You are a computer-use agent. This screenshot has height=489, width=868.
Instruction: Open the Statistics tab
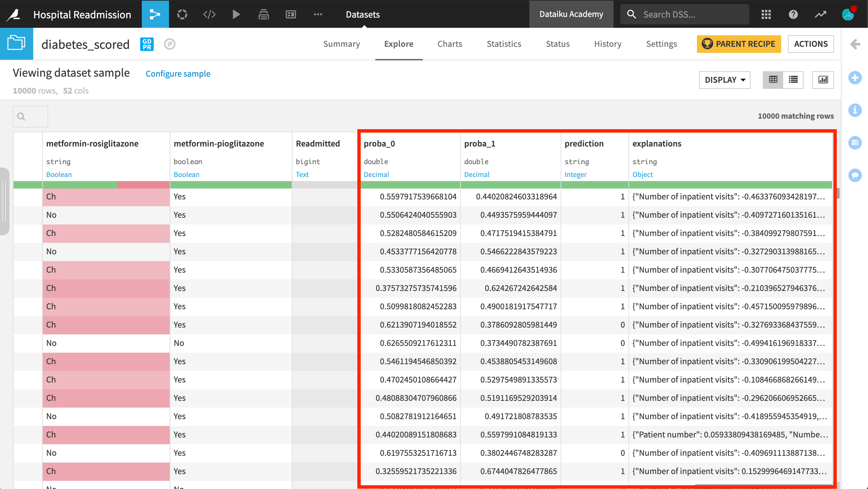[x=504, y=44]
